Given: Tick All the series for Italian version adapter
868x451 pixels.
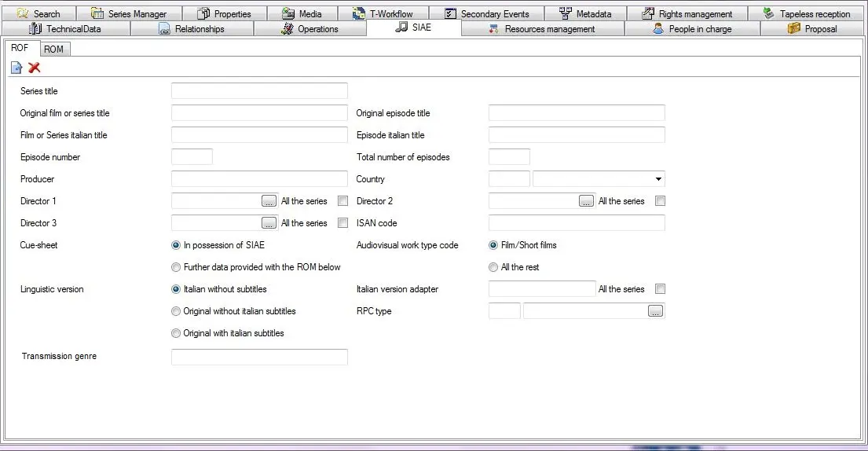Looking at the screenshot, I should pos(660,289).
